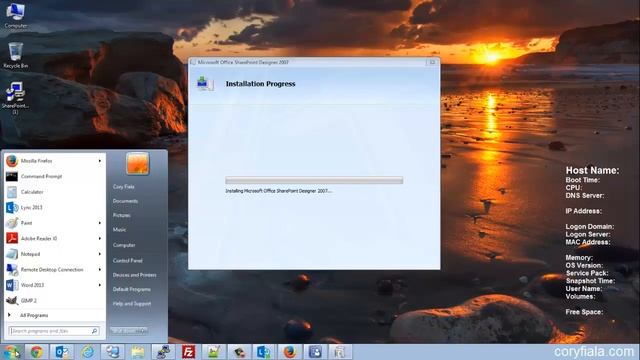Open Default Programs

pyautogui.click(x=132, y=289)
